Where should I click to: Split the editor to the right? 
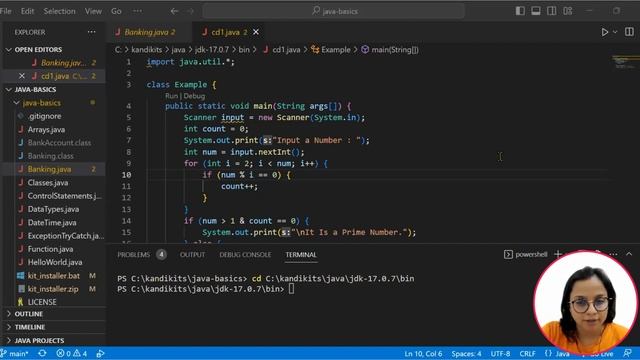click(x=629, y=32)
